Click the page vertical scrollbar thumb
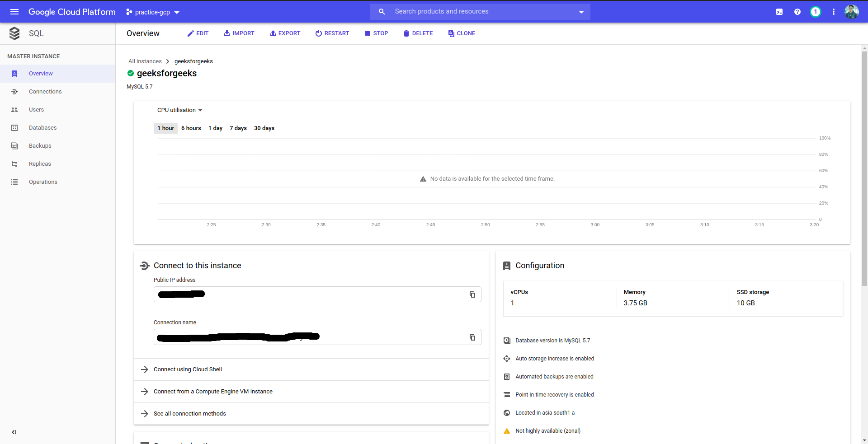The height and width of the screenshot is (444, 868). (x=864, y=168)
